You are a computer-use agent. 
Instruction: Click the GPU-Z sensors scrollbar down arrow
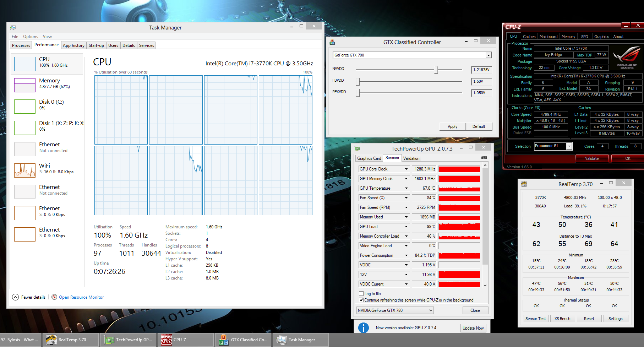485,285
